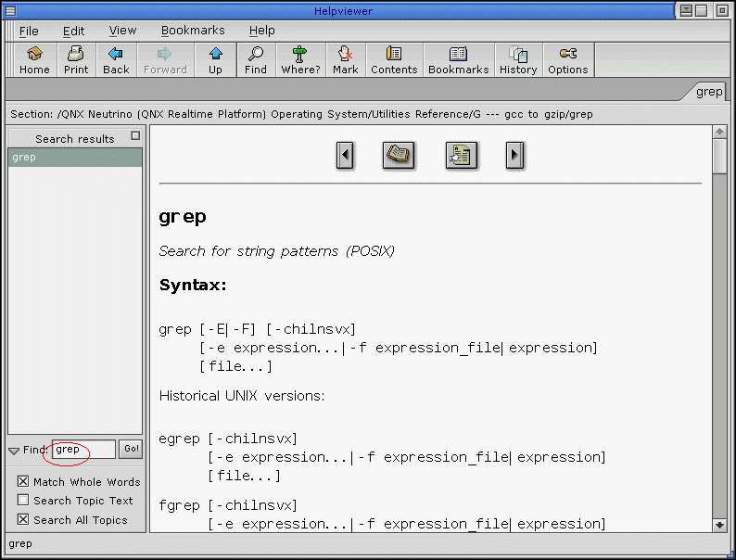This screenshot has width=736, height=560.
Task: Select the disabled Forward toolbar arrow
Action: coord(165,60)
